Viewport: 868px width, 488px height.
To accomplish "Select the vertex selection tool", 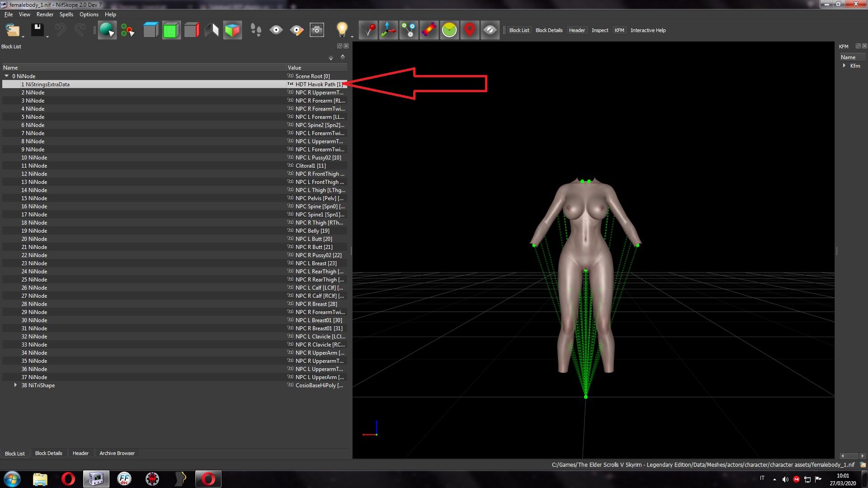I will point(127,30).
